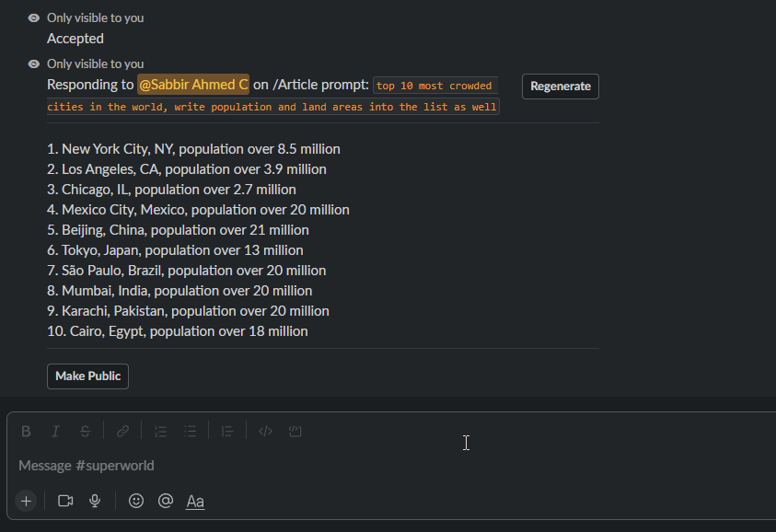The width and height of the screenshot is (776, 532).
Task: Toggle bold formatting in the composer
Action: click(26, 431)
